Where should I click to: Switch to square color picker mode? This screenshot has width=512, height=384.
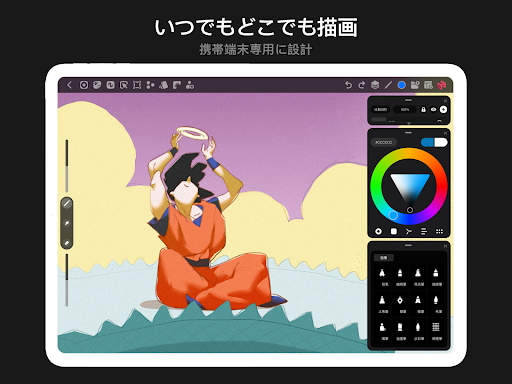394,231
